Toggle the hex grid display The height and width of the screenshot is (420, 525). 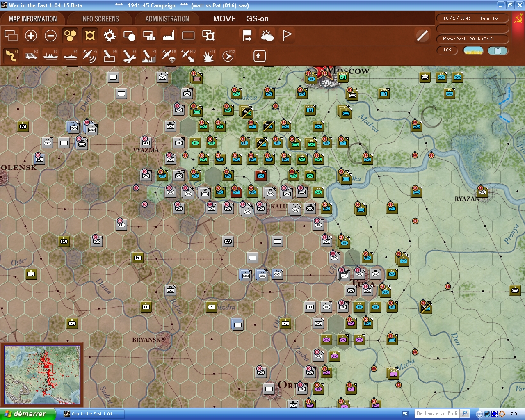click(x=70, y=36)
